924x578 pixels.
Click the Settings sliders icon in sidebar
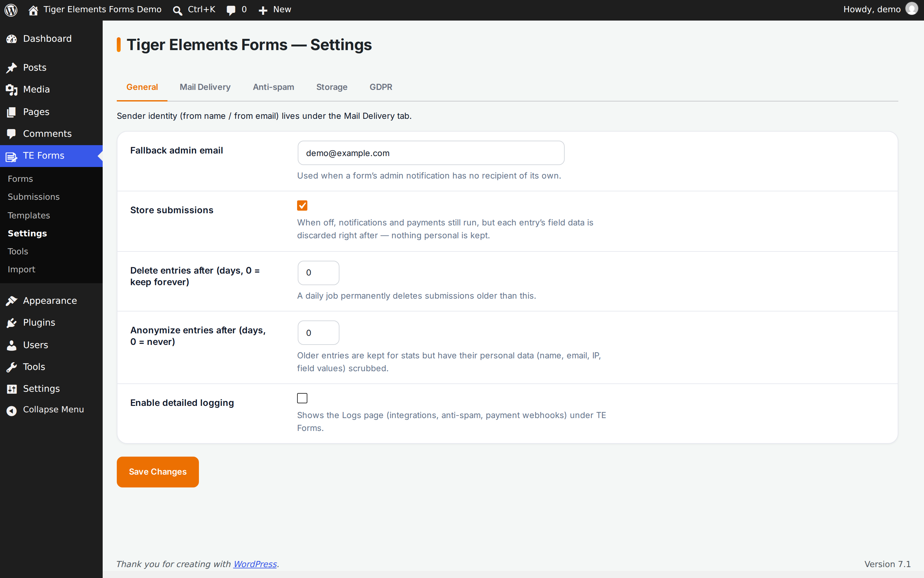[x=12, y=389]
